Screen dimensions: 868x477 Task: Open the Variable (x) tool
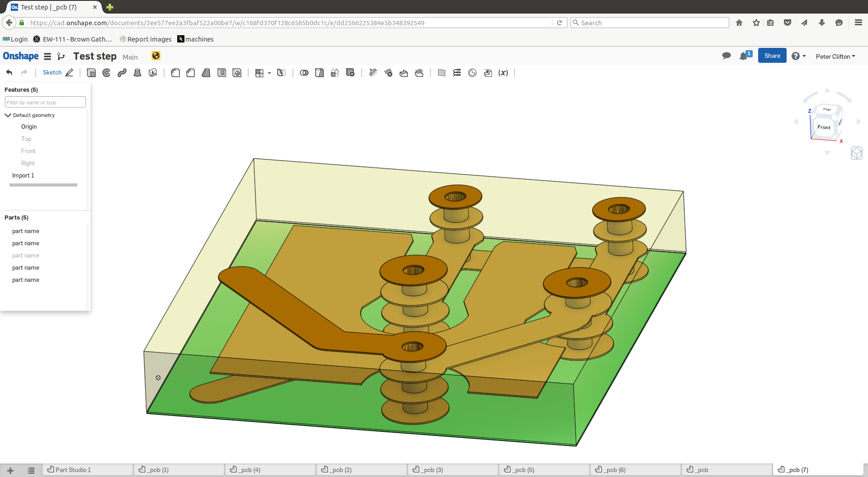[x=503, y=73]
